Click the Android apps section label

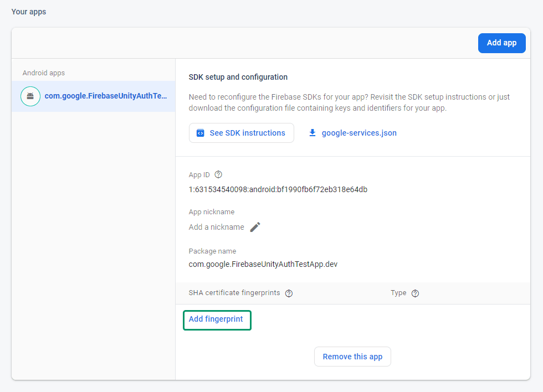click(x=44, y=73)
